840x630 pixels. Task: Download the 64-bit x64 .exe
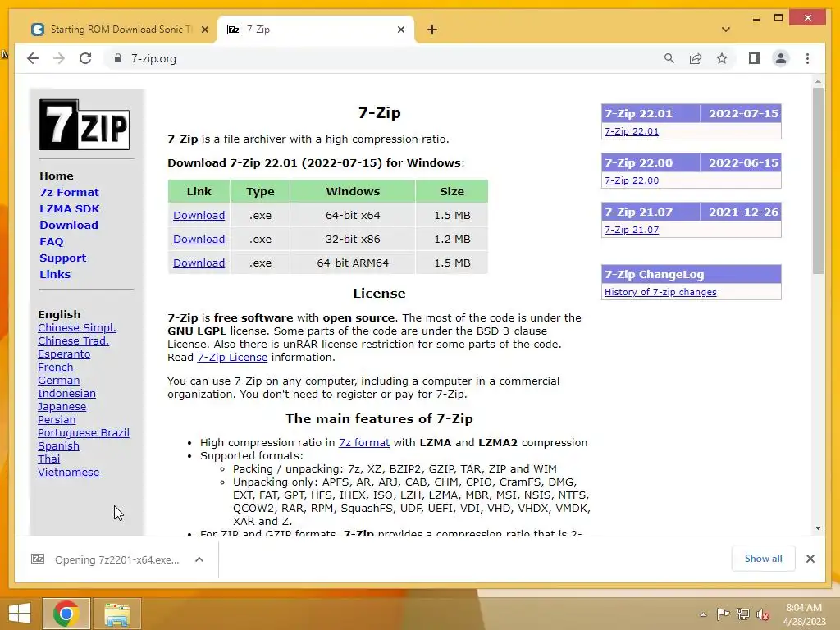click(199, 216)
